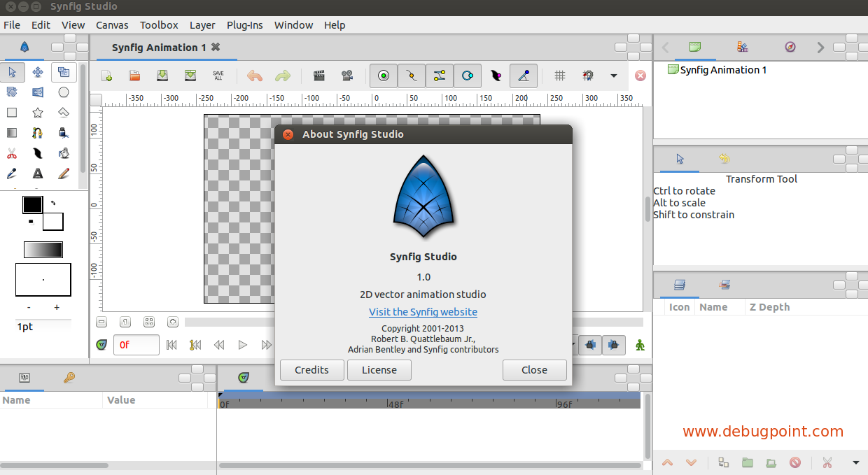Click the Open file toolbar icon
This screenshot has width=868, height=475.
click(134, 76)
